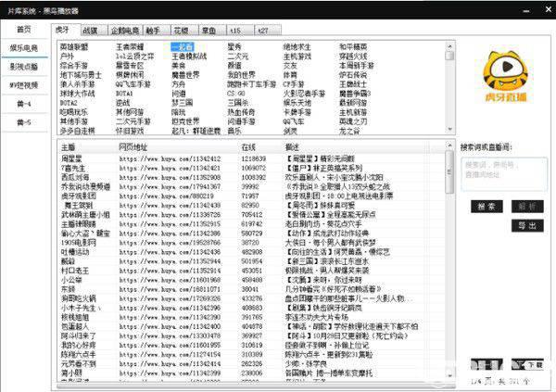The height and width of the screenshot is (392, 556).
Task: Choose the 龙之谷 category
Action: point(349,131)
